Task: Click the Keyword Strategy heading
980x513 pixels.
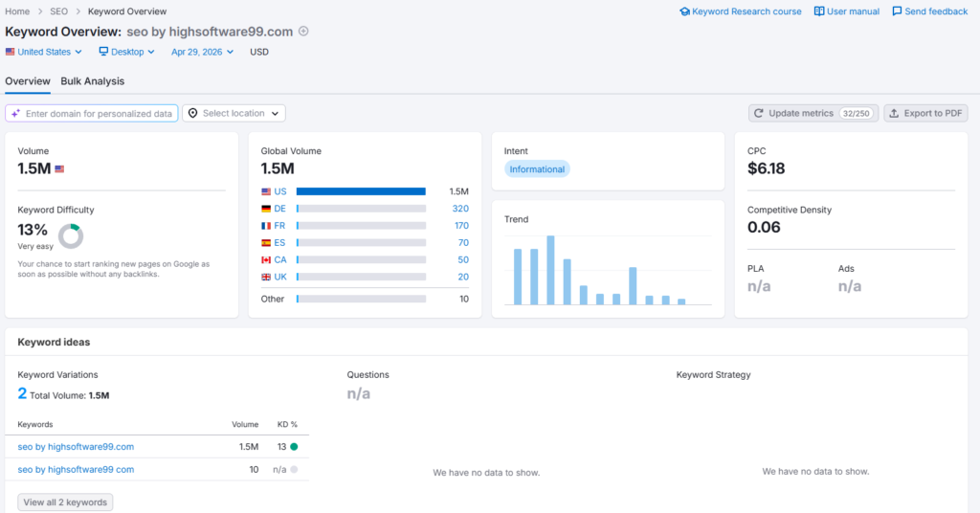Action: (713, 375)
